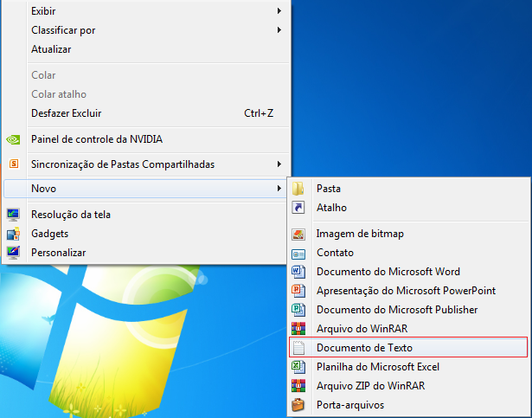Create a new Atalho

(x=408, y=208)
